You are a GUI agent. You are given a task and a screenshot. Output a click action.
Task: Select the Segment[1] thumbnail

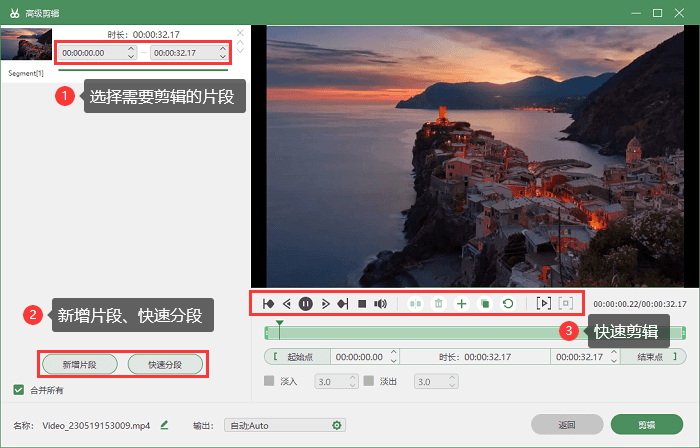[26, 44]
